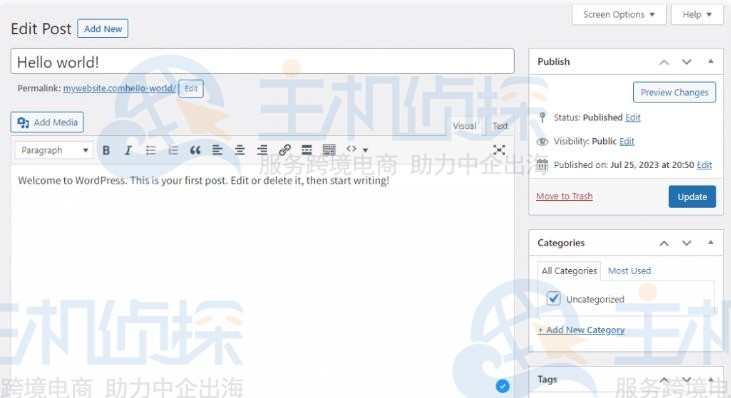This screenshot has width=731, height=398.
Task: Toggle bold formatting in editor toolbar
Action: 106,150
